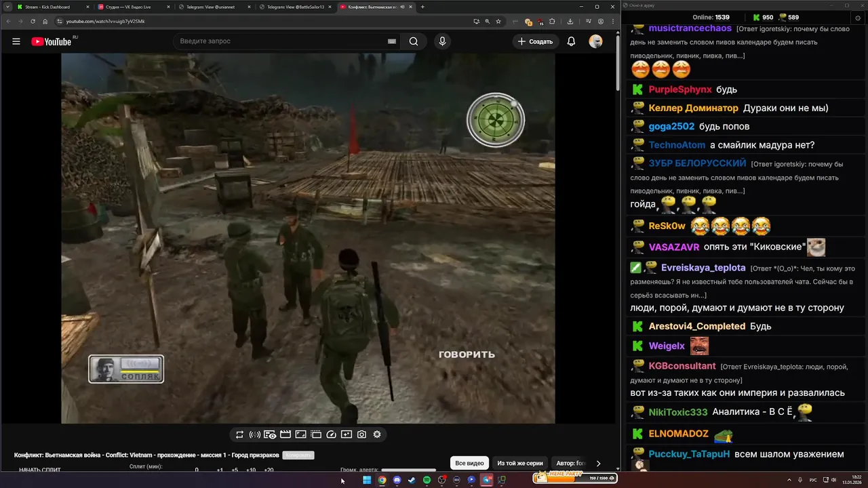Screen dimensions: 868x488
Task: Open Chrome downloads icon
Action: pyautogui.click(x=570, y=21)
